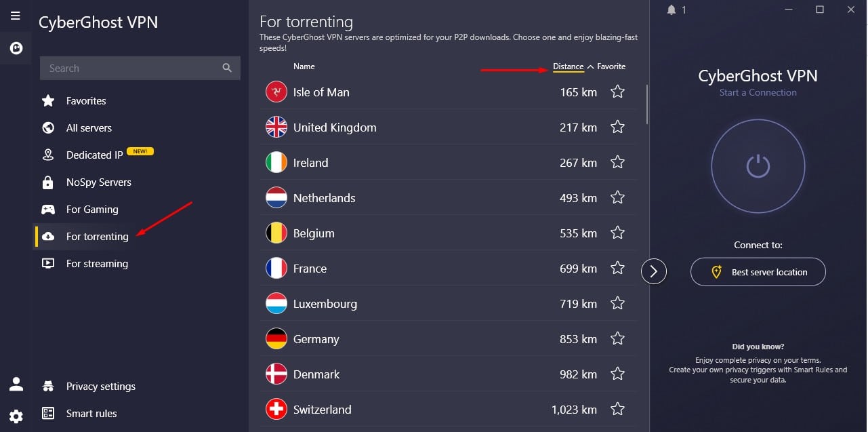868x432 pixels.
Task: Favorite the Isle of Man server star
Action: point(617,92)
